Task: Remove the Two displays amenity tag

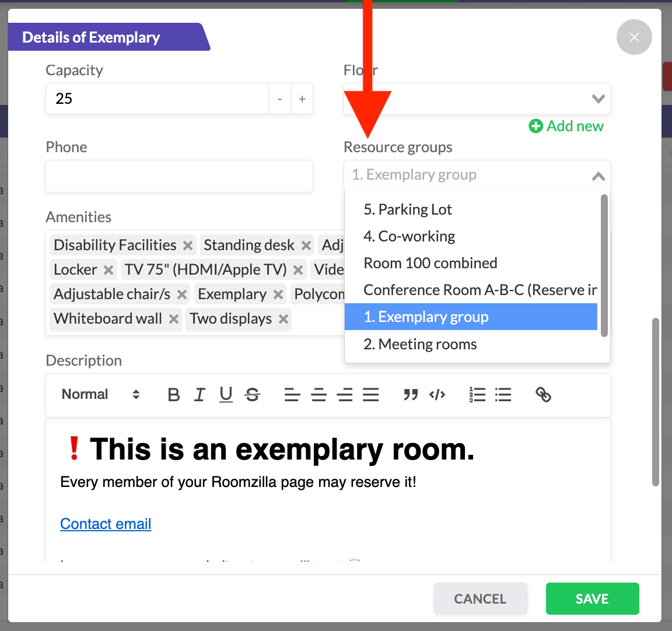Action: [283, 319]
